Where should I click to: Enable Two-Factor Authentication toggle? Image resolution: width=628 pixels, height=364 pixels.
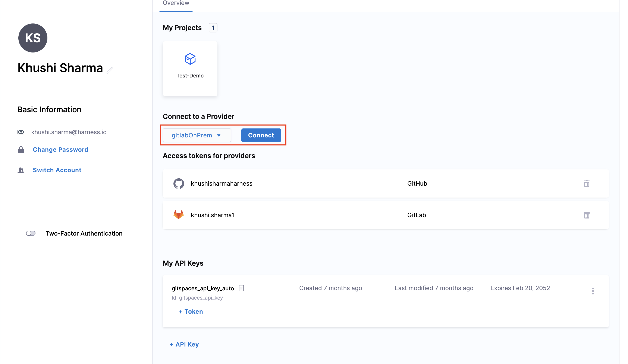tap(31, 233)
